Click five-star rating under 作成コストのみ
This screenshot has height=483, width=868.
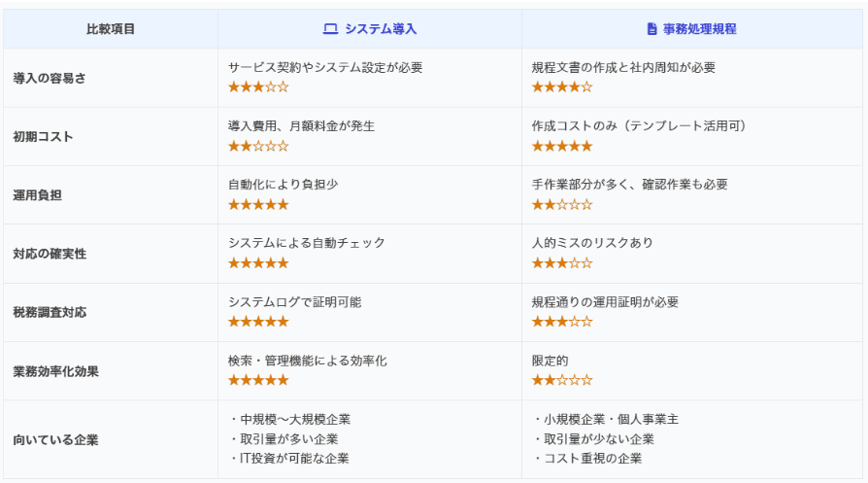pyautogui.click(x=562, y=147)
